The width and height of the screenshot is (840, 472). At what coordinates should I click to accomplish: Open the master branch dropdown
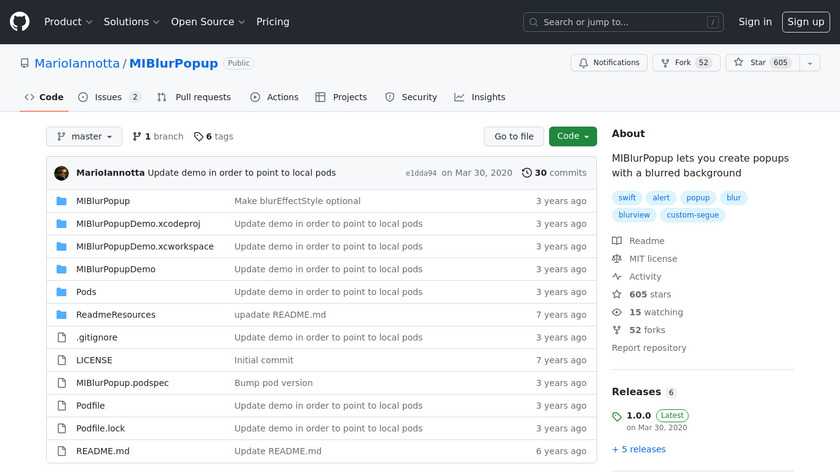click(84, 137)
